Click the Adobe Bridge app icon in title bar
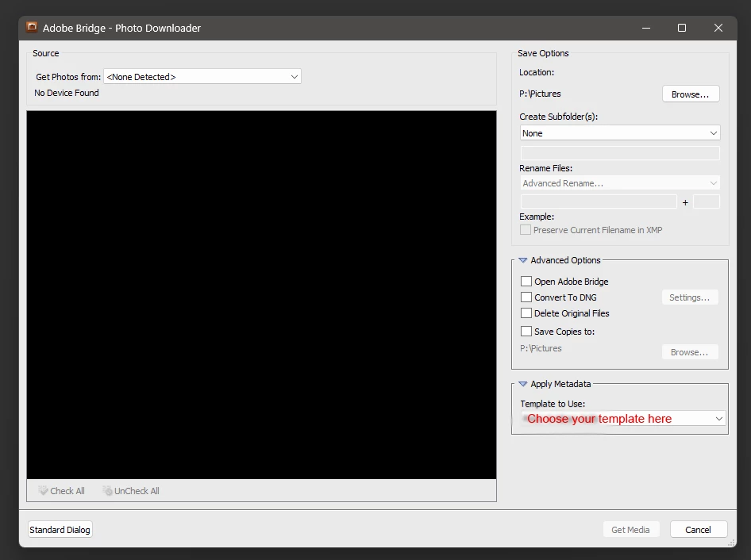This screenshot has width=751, height=560. coord(32,27)
